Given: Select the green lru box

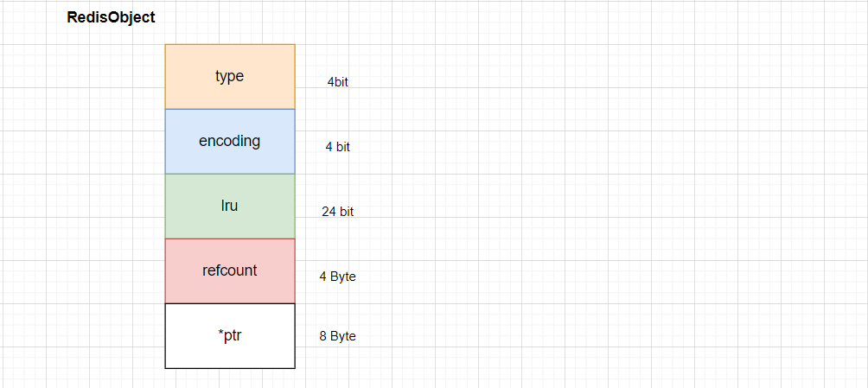Looking at the screenshot, I should [230, 206].
